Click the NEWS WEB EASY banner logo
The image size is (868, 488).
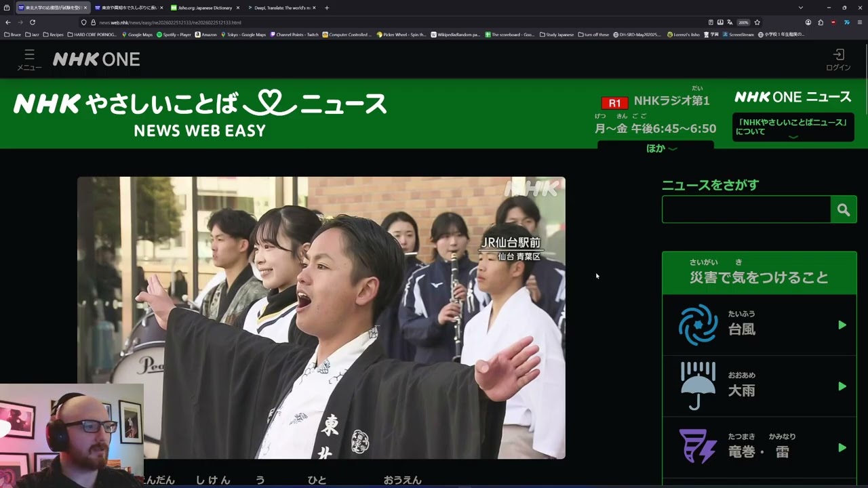pyautogui.click(x=200, y=113)
